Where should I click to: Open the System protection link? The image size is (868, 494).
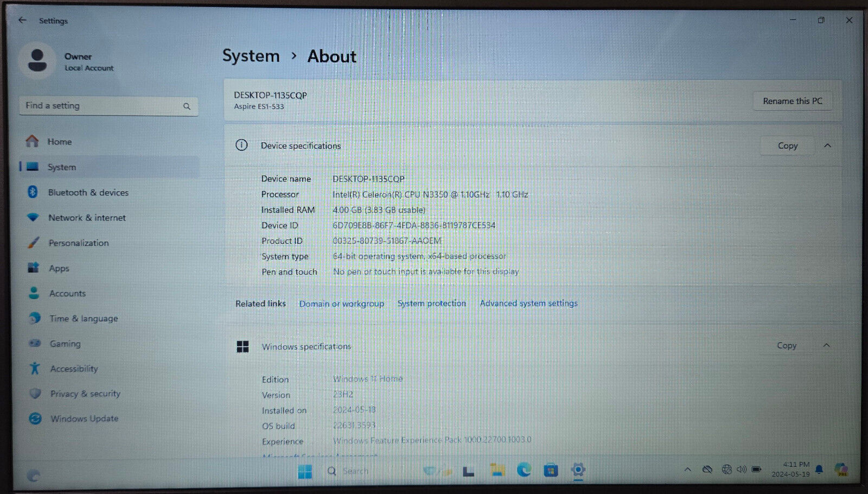click(432, 303)
